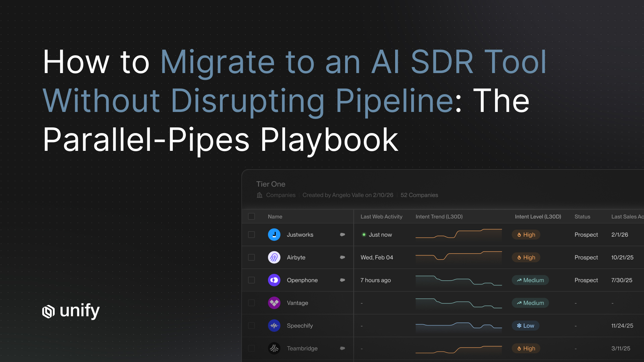The image size is (644, 362).
Task: Click the 7/30/25 sales date cell
Action: pyautogui.click(x=622, y=280)
